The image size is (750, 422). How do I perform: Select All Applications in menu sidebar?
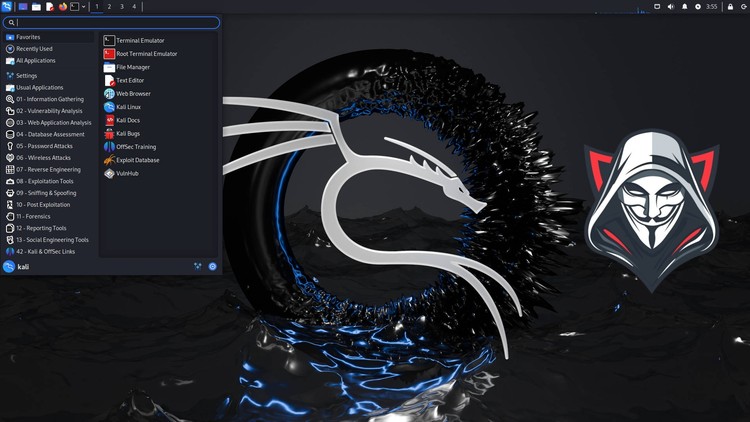point(35,60)
